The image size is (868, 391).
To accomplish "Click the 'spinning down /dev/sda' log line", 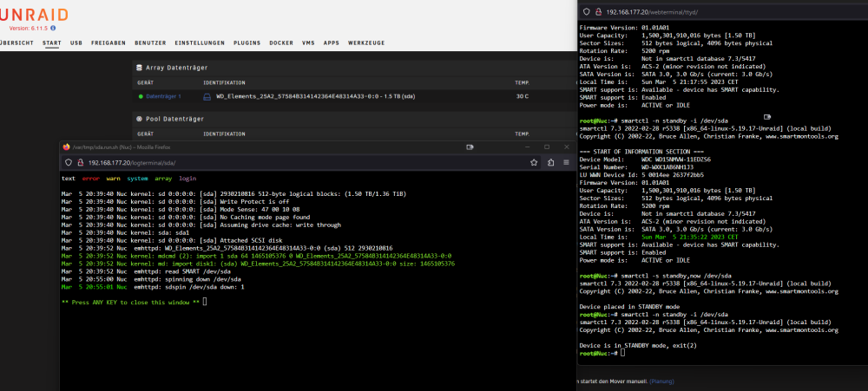I will tap(151, 279).
